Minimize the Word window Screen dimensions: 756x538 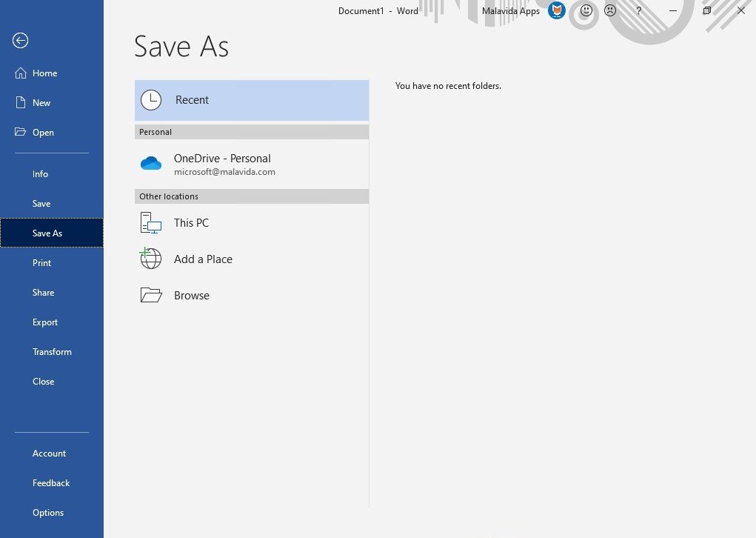673,10
